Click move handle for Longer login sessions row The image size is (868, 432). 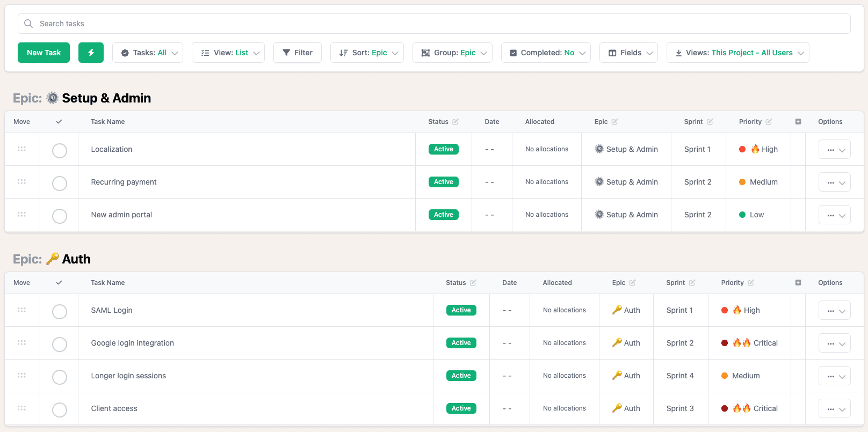pos(21,375)
